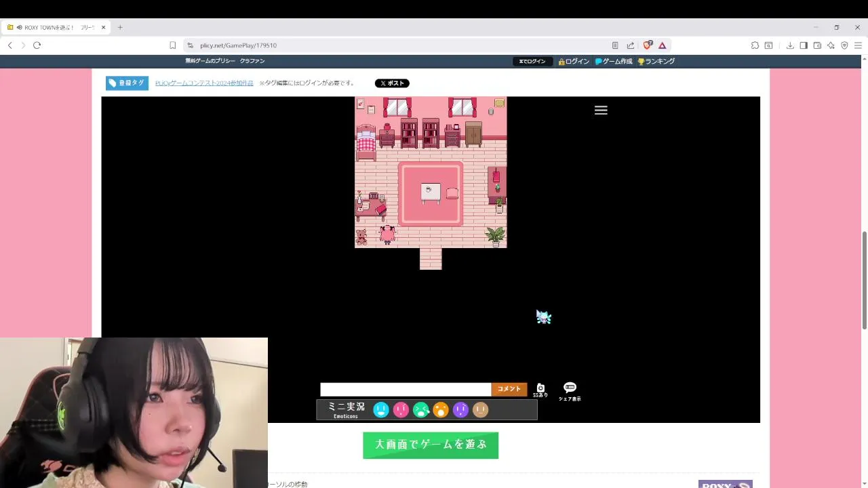
Task: Toggle the browser sidebar panel icon
Action: coord(804,45)
